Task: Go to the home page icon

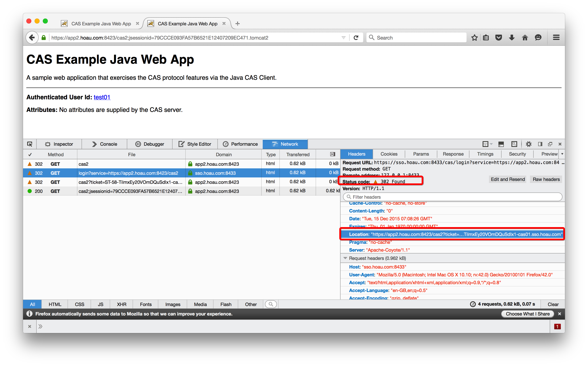Action: click(525, 38)
